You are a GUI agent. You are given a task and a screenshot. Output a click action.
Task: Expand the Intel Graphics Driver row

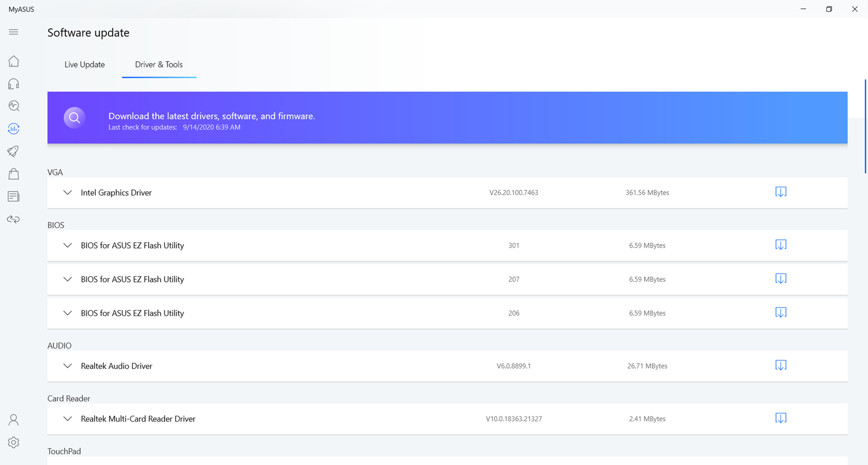(67, 192)
